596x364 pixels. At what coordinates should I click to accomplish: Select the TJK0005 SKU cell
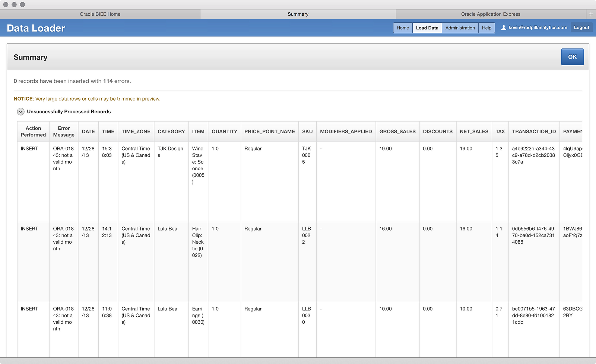tap(307, 182)
